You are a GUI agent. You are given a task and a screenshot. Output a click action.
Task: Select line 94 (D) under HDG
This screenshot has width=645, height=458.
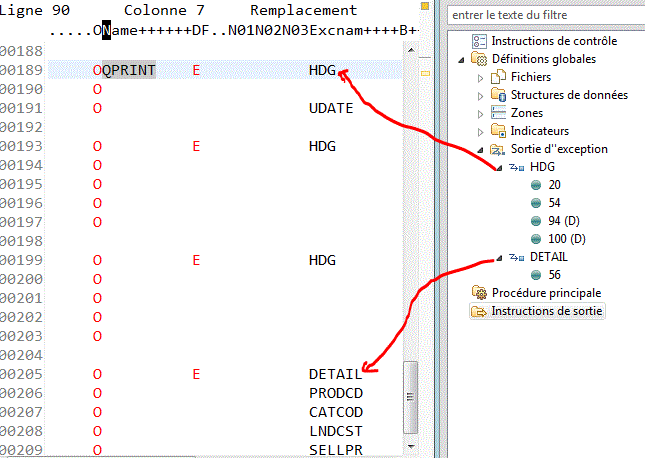[x=564, y=221]
